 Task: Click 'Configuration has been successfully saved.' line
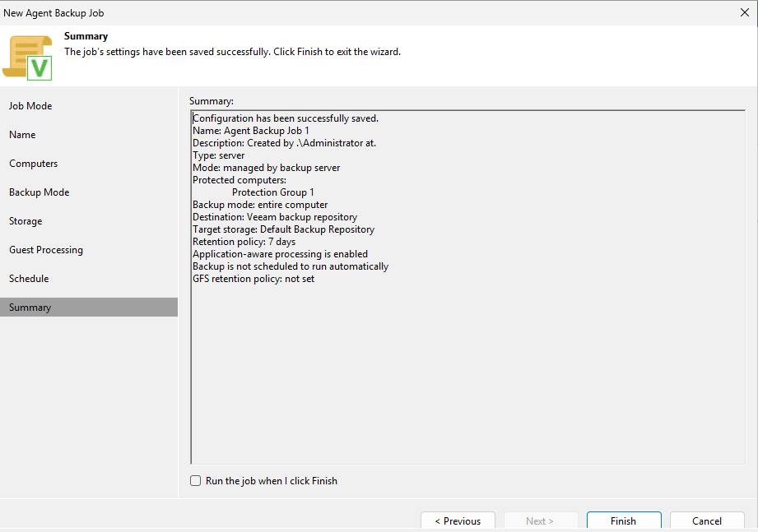286,118
